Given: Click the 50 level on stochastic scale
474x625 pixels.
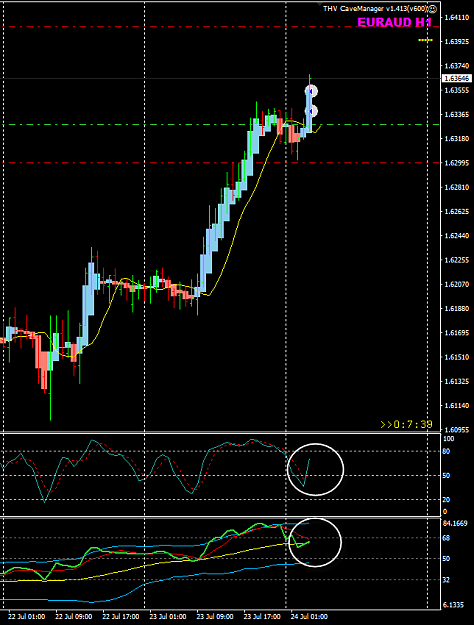Looking at the screenshot, I should point(446,476).
